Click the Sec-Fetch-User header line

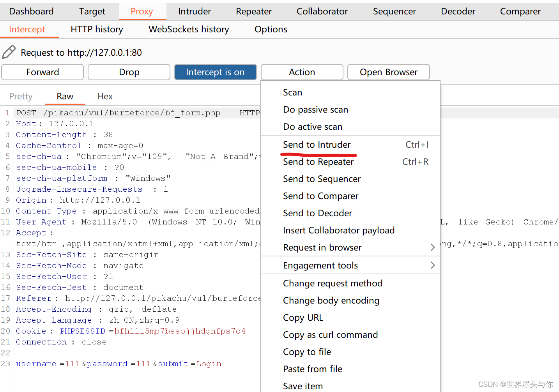click(x=64, y=277)
